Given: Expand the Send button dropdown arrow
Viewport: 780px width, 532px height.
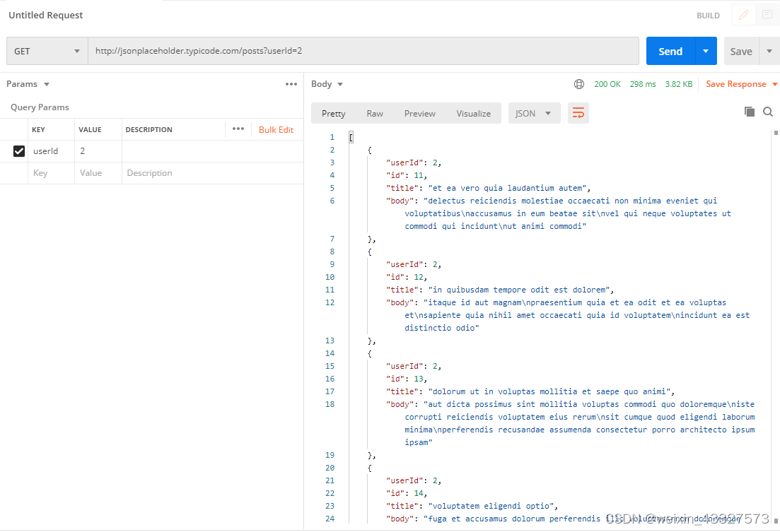Looking at the screenshot, I should tap(706, 51).
